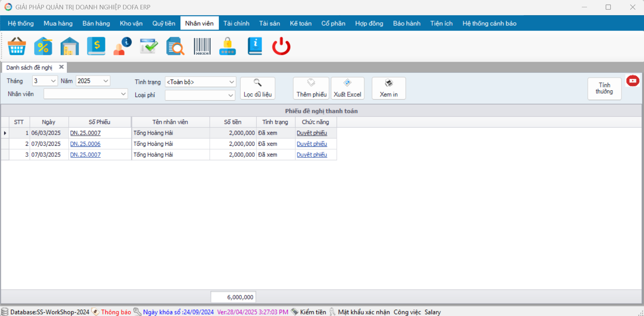Screen dimensions: 644x316
Task: Click the red YouTube video icon
Action: click(633, 81)
